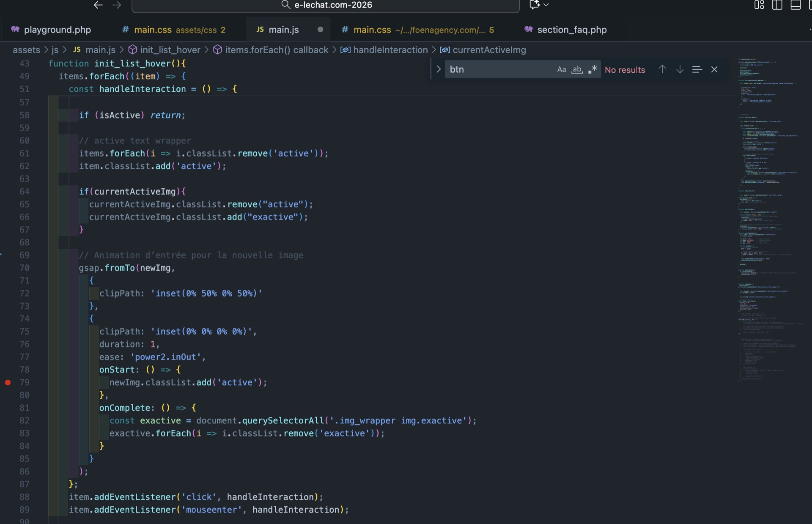The image size is (812, 524).
Task: Click the back navigation arrow
Action: pyautogui.click(x=98, y=5)
